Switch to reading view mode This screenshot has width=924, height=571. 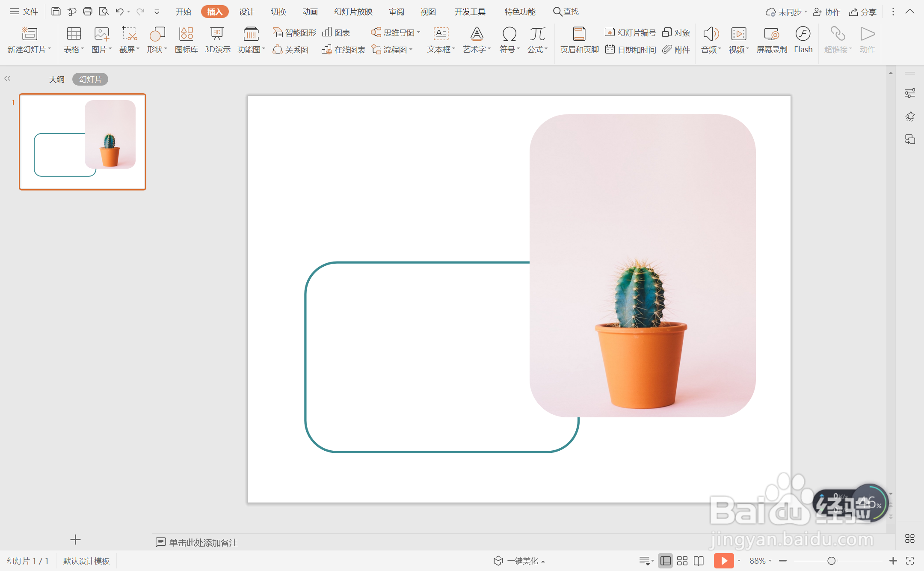[x=699, y=561]
